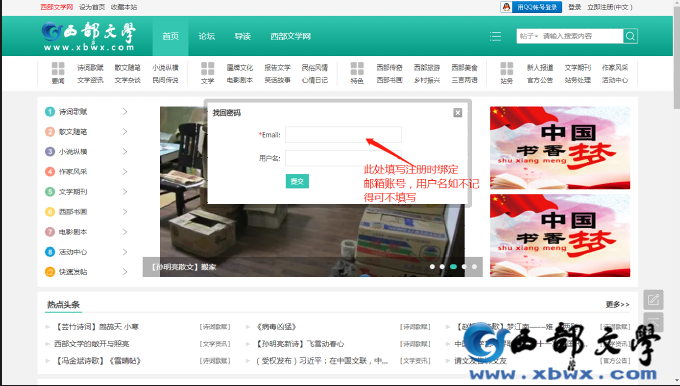Expand arrow on sidebar 小说纵横 row

(x=125, y=152)
